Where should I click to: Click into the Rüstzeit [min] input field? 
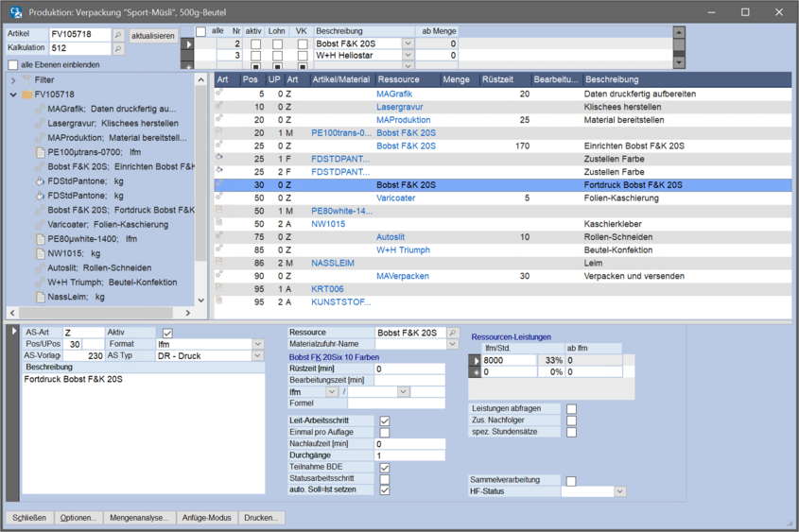point(409,369)
